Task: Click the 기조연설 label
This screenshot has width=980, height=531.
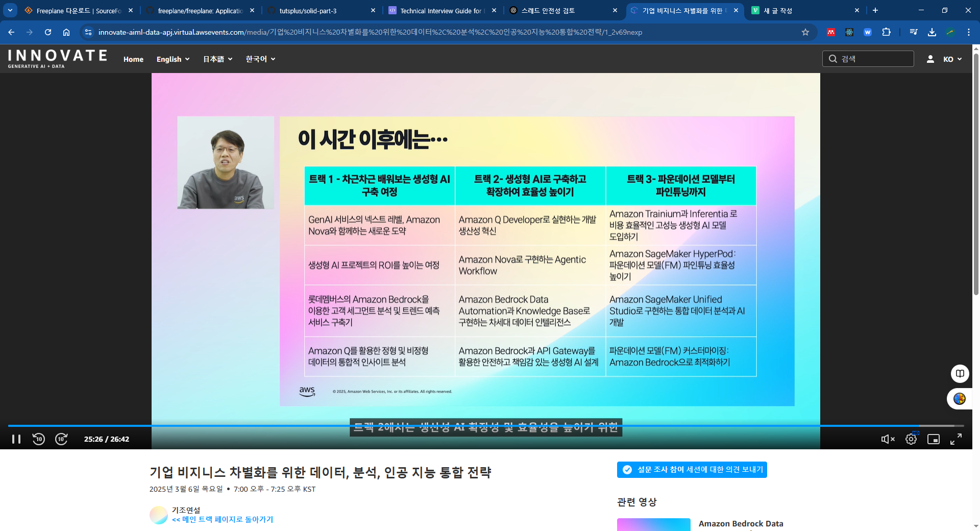Action: pyautogui.click(x=186, y=510)
